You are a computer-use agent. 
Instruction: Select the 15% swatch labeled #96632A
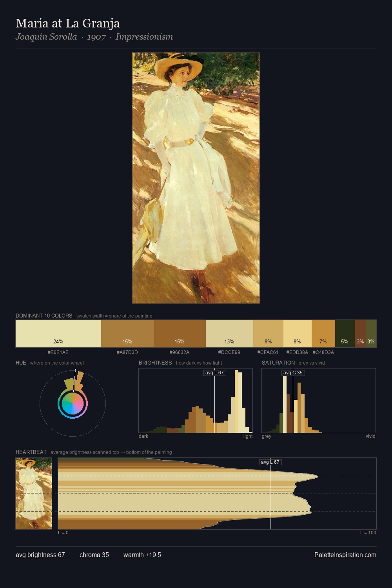click(180, 334)
